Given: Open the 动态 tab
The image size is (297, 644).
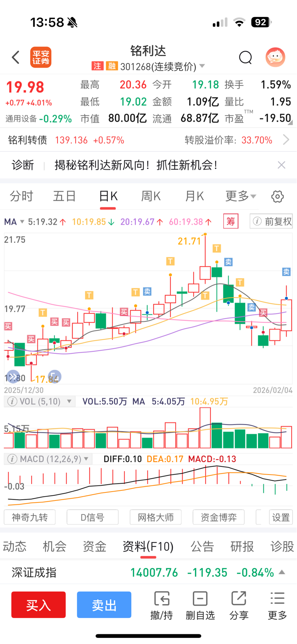Looking at the screenshot, I should pos(15,546).
